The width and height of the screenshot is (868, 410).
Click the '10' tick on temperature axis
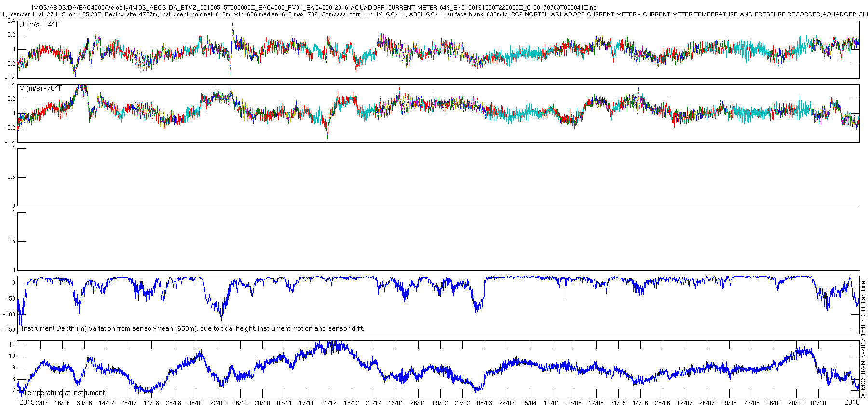(x=13, y=356)
